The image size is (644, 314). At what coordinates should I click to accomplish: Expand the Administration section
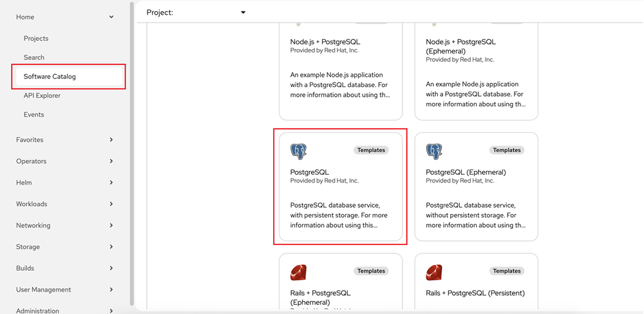coord(65,311)
